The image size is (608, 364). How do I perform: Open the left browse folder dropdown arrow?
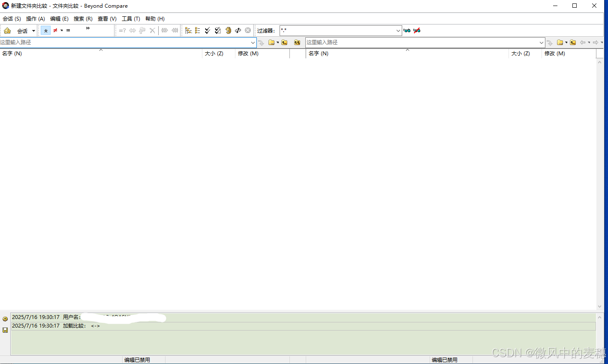pyautogui.click(x=278, y=42)
